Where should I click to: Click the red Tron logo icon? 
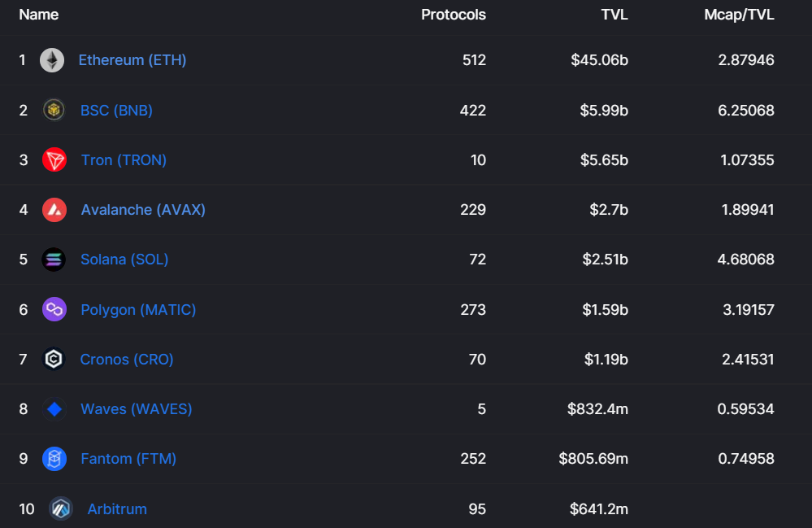tap(54, 160)
